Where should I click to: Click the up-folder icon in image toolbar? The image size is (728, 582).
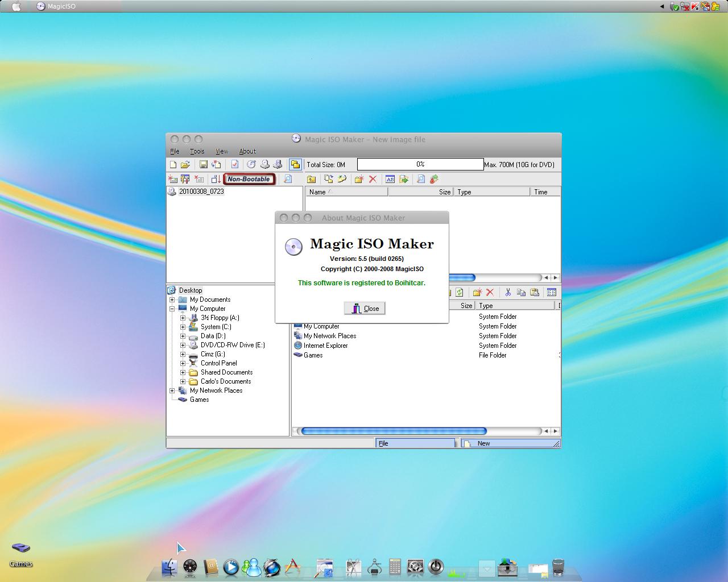point(311,179)
